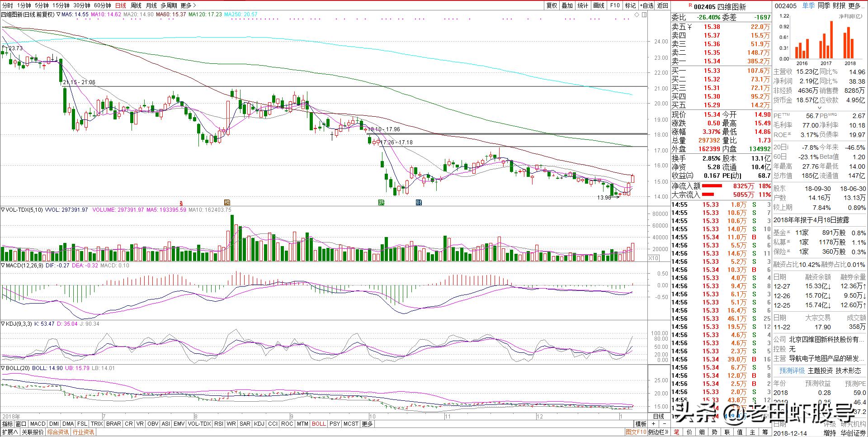
Task: Expand the 扩展 panel at bottom left
Action: (9, 432)
